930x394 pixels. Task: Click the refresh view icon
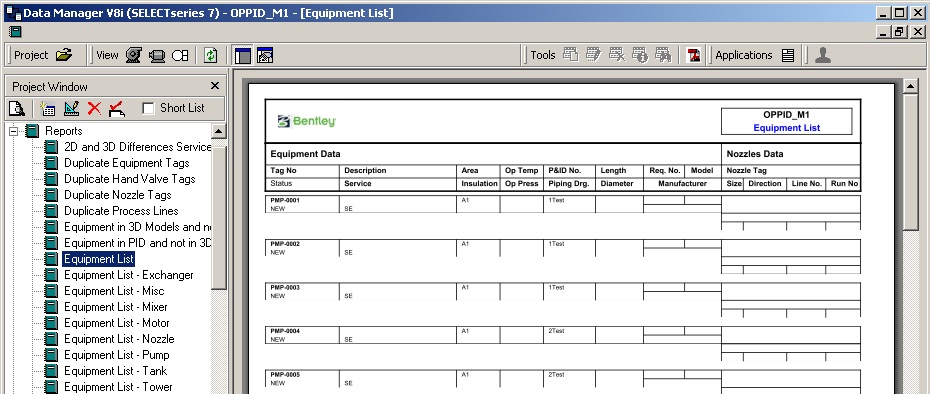pos(211,55)
